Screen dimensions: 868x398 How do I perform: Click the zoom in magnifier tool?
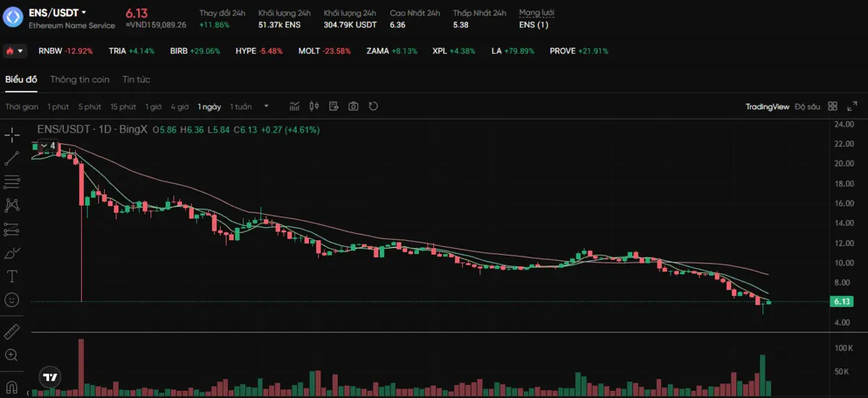(12, 355)
